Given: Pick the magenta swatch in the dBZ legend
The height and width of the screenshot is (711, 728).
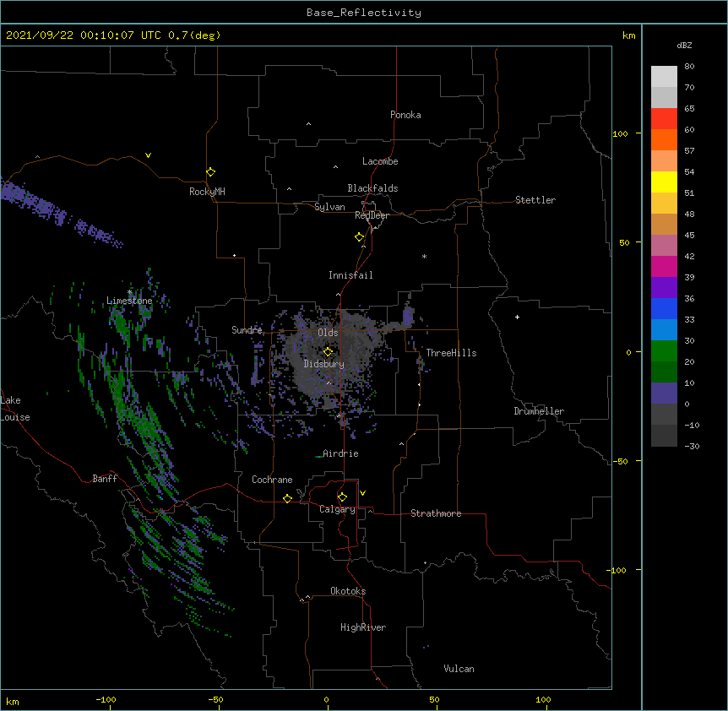Looking at the screenshot, I should (x=664, y=266).
